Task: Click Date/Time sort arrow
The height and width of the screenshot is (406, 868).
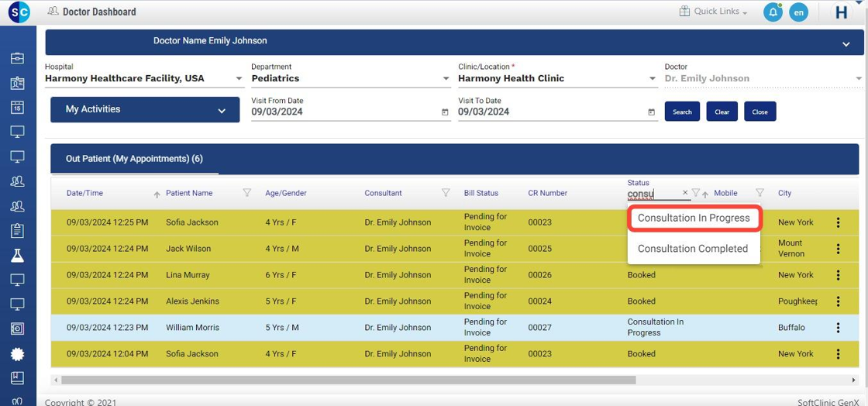Action: coord(157,194)
